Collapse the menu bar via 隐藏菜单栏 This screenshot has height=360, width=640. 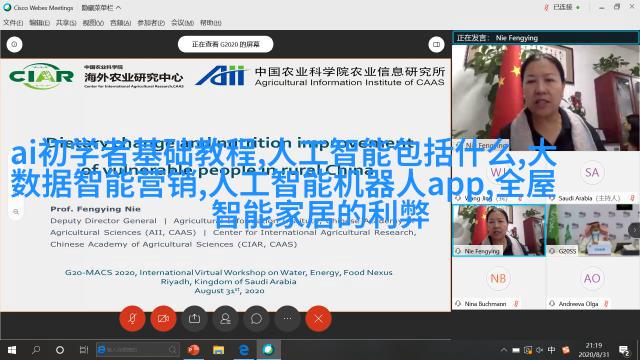tap(101, 8)
